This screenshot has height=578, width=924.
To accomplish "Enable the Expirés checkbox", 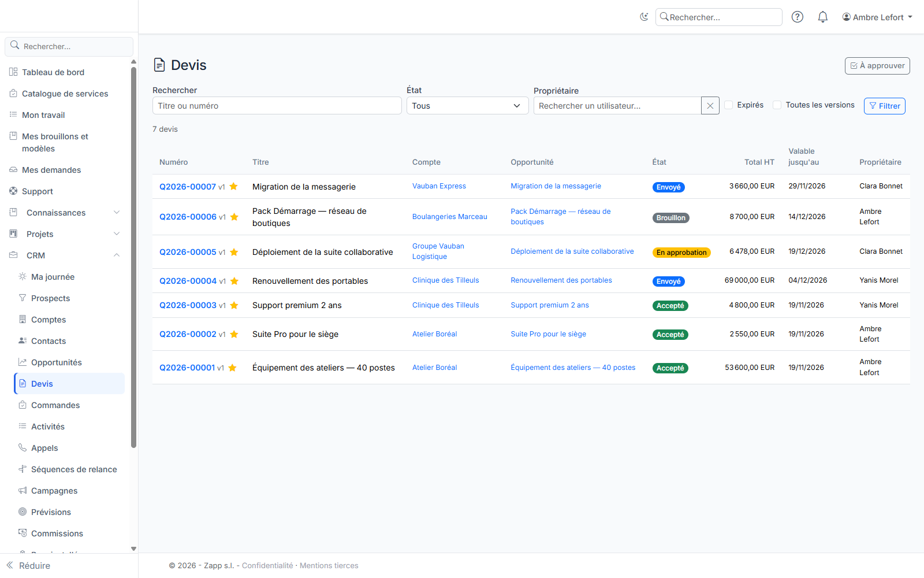I will [x=729, y=105].
